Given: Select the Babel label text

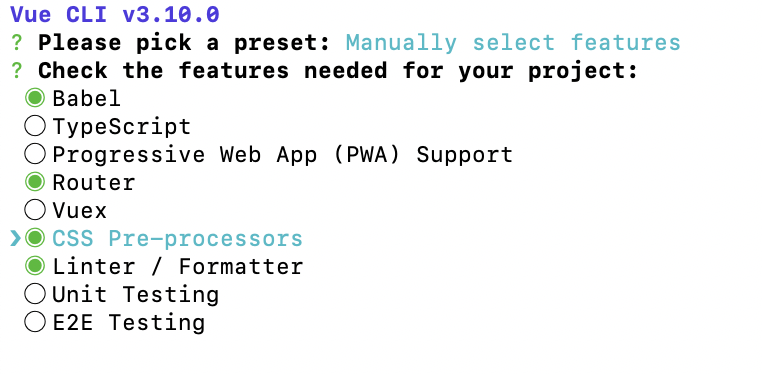Looking at the screenshot, I should 87,99.
